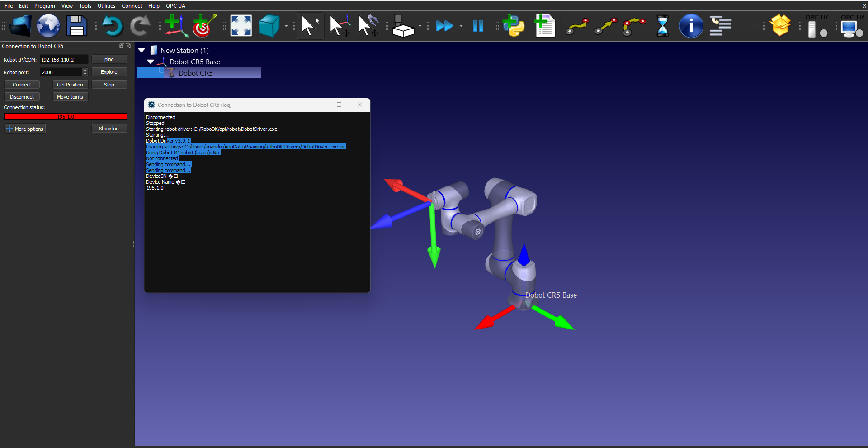Click the Robot IP/COM input field

pos(64,60)
